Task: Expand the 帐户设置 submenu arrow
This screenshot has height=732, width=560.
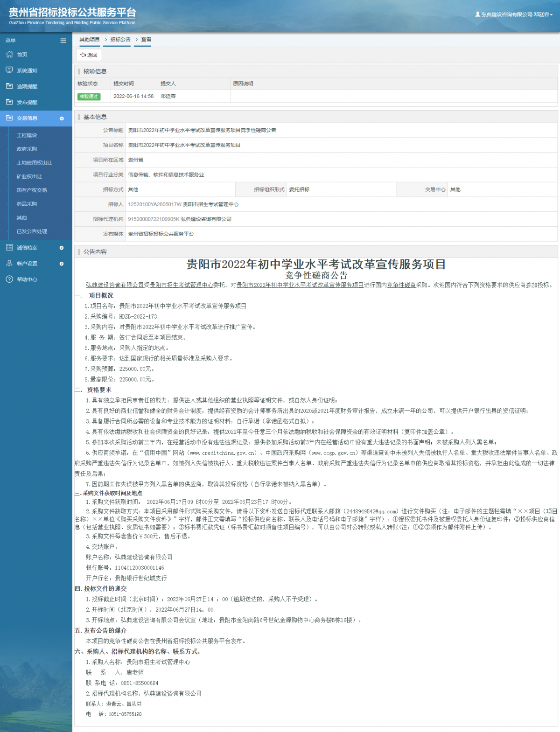Action: [62, 264]
